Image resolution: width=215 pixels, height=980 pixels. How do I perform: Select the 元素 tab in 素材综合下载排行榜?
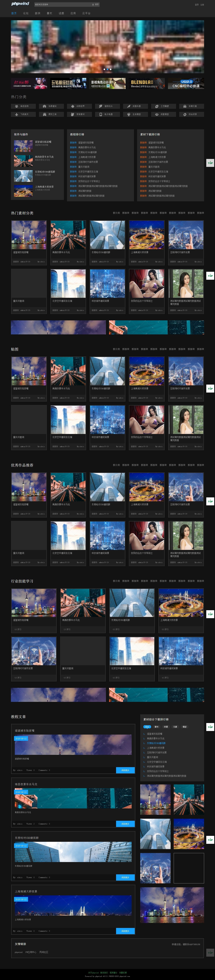(x=175, y=727)
